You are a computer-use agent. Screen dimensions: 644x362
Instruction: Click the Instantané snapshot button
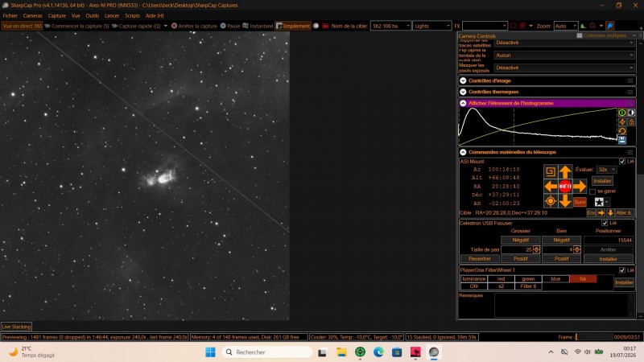coord(258,26)
